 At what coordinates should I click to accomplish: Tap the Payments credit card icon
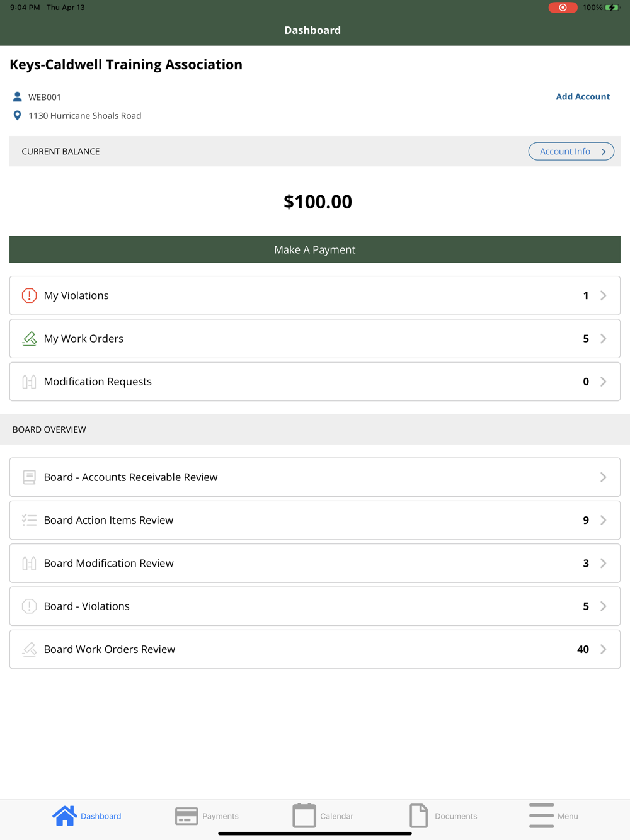186,816
